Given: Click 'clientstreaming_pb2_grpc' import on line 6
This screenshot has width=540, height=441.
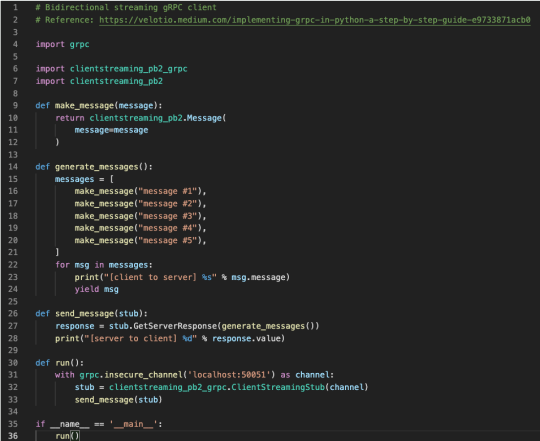Looking at the screenshot, I should (x=128, y=69).
